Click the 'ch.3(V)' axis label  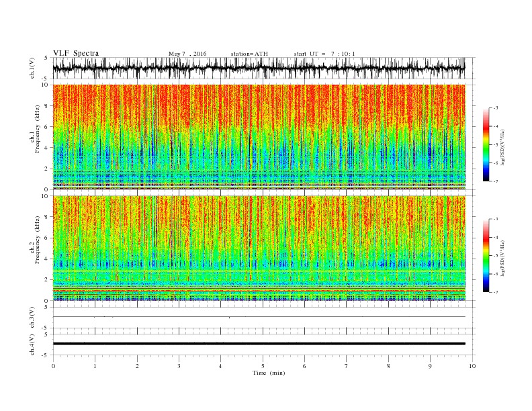[32, 318]
